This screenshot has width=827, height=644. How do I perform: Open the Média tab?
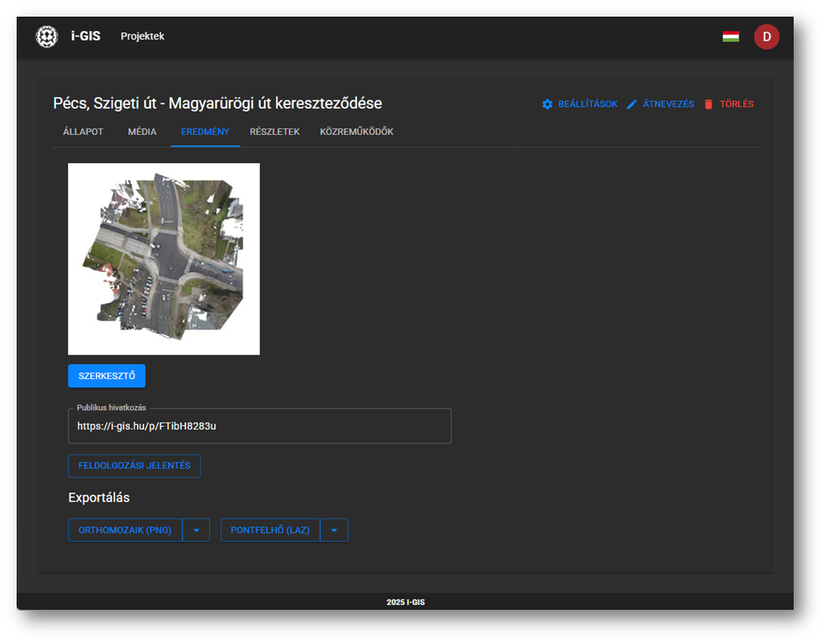point(142,132)
